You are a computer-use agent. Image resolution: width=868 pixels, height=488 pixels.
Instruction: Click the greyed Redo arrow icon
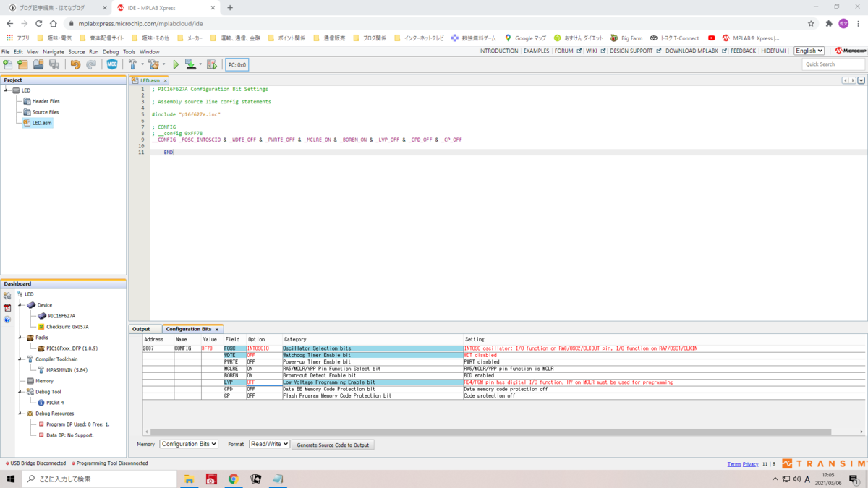pos(91,64)
